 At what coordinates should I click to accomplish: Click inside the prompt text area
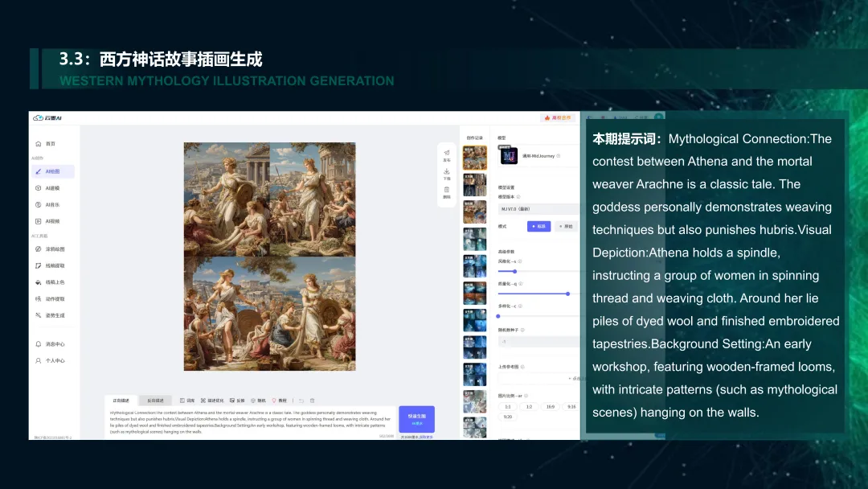pyautogui.click(x=250, y=422)
